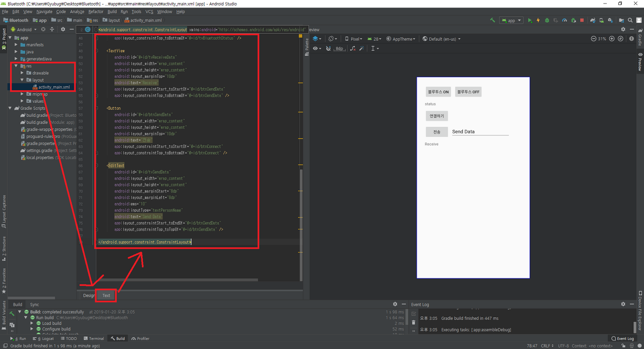Open the VCS menu
Image resolution: width=644 pixels, height=349 pixels.
[149, 11]
